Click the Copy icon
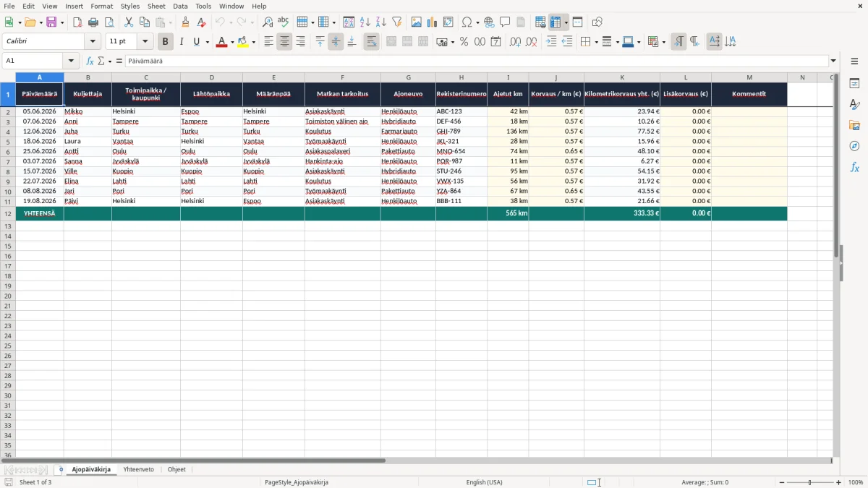The height and width of the screenshot is (488, 868). pyautogui.click(x=145, y=22)
